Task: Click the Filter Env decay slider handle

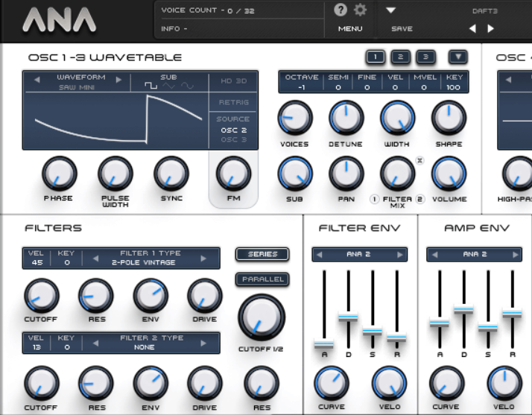Action: pyautogui.click(x=348, y=317)
